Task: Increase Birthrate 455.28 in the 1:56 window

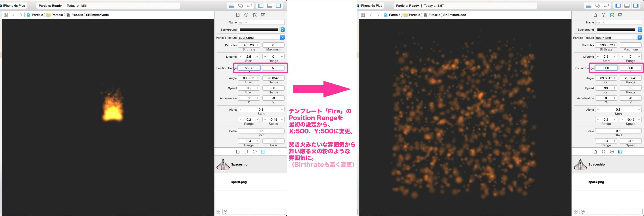Action: click(x=257, y=45)
